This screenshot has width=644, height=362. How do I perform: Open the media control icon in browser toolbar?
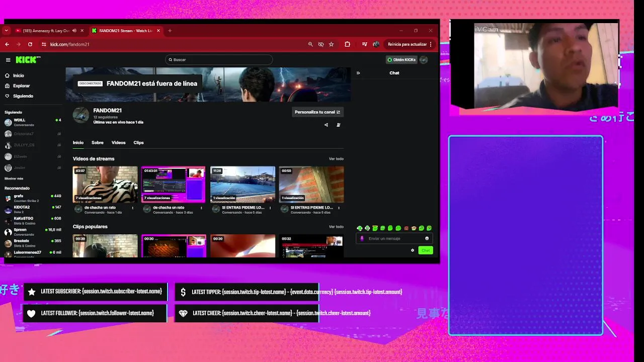tap(365, 44)
